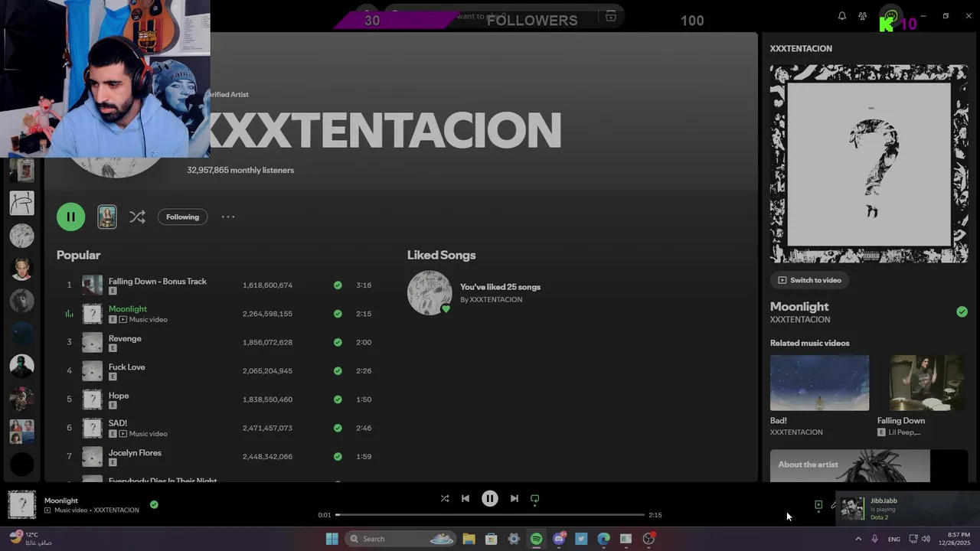Image resolution: width=980 pixels, height=551 pixels.
Task: Open Discord from the taskbar
Action: (559, 539)
